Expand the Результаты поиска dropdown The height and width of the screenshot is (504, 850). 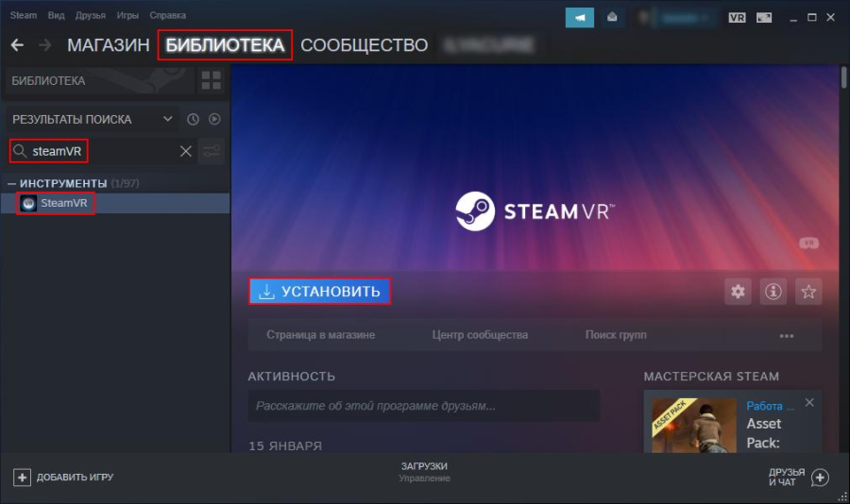tap(168, 120)
